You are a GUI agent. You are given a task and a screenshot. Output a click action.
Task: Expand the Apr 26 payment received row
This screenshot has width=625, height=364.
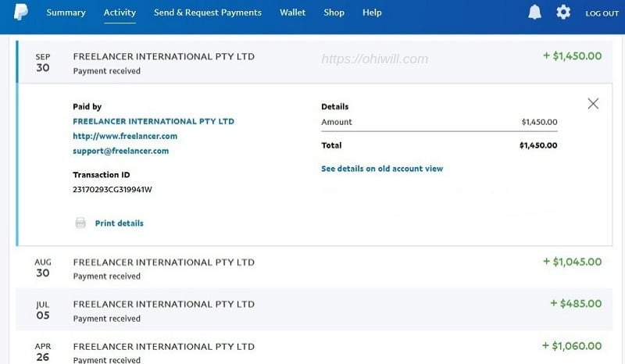[314, 348]
